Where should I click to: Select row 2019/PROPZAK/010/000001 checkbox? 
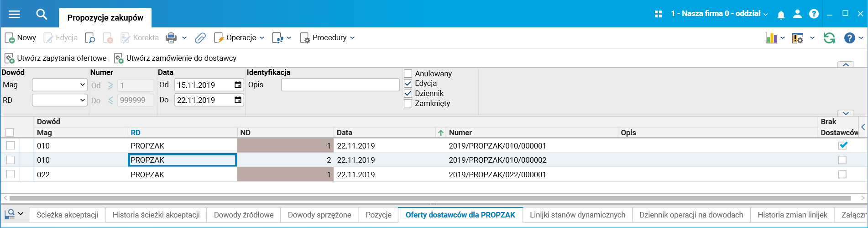10,146
